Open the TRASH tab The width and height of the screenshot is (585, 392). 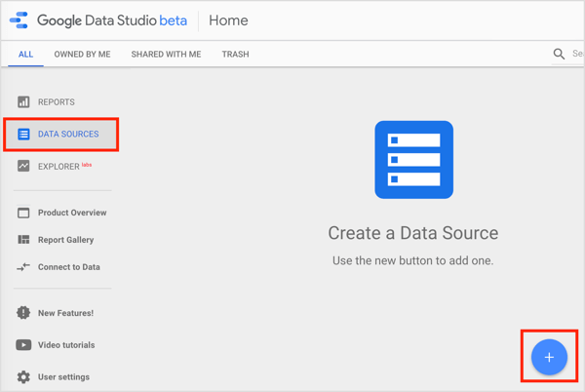(235, 55)
